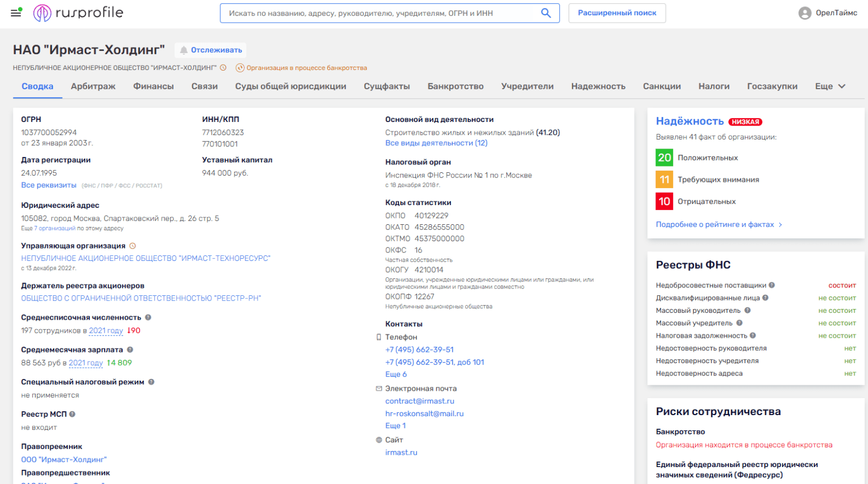Switch to the Сводка tab

37,86
